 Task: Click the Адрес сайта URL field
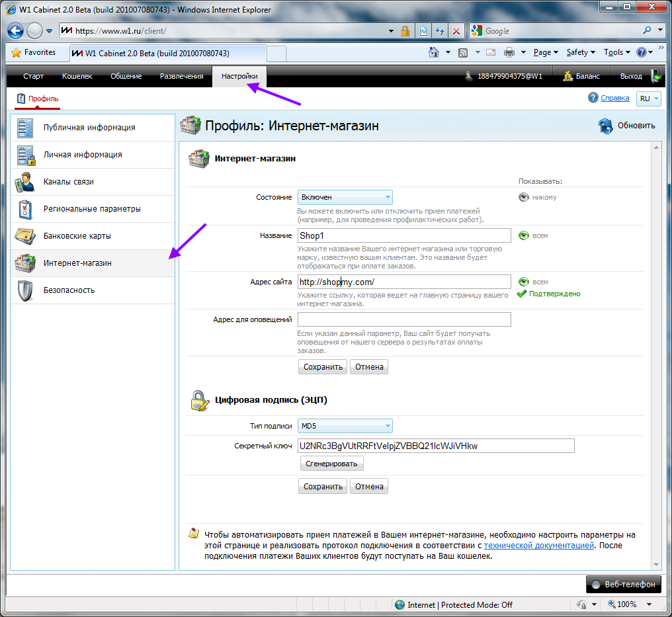404,282
